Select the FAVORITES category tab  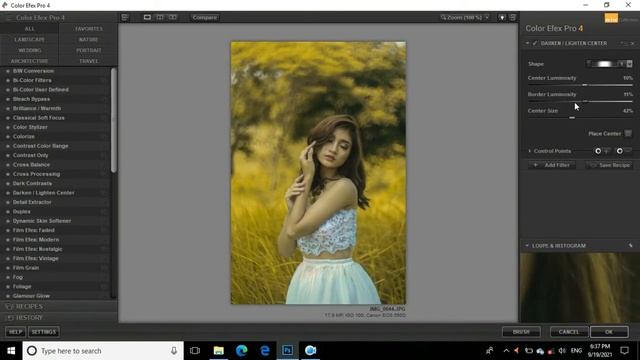(89, 29)
